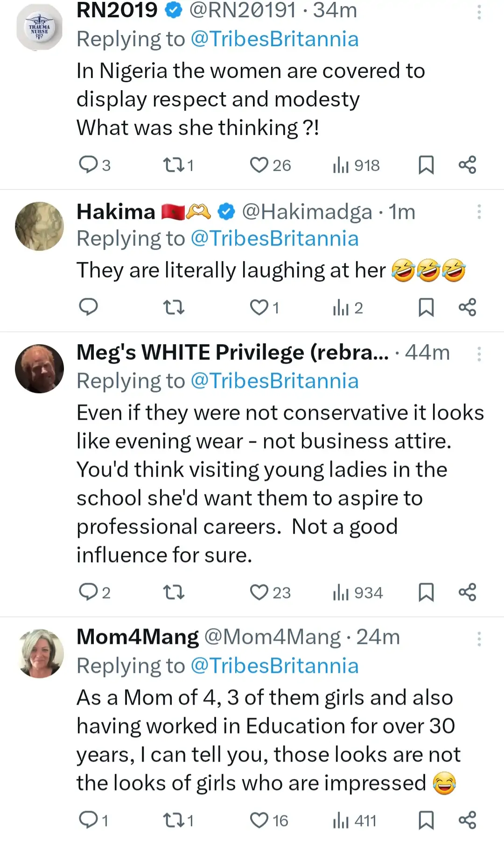Share RN2019's tweet

[467, 165]
